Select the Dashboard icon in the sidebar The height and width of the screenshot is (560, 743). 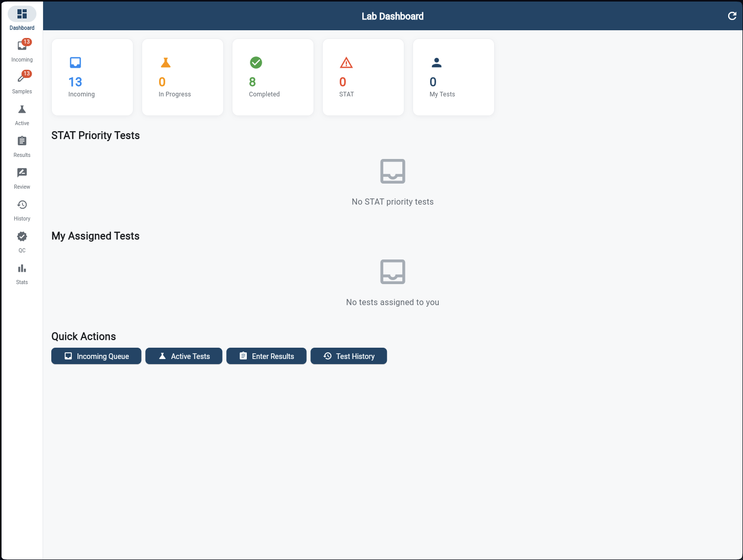tap(22, 16)
